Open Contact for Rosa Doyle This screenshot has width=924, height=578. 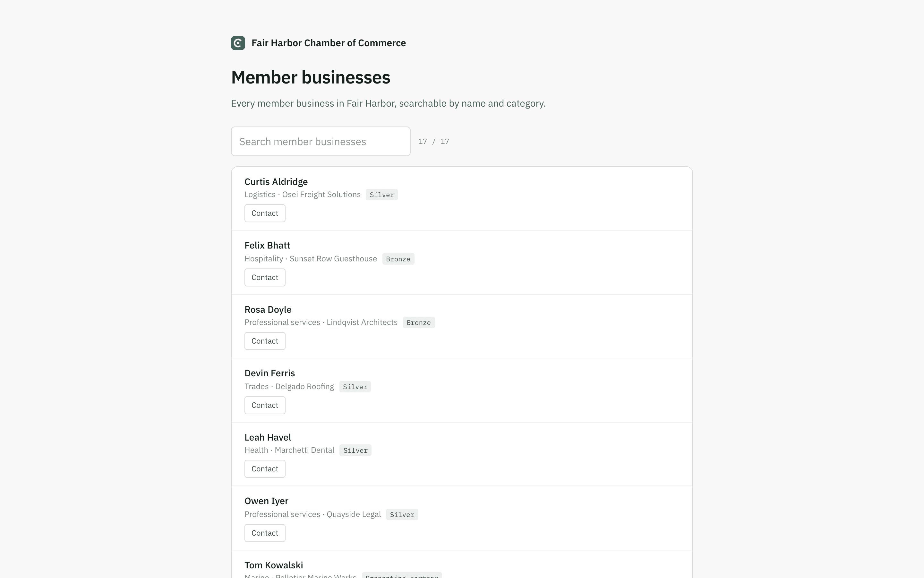point(265,341)
